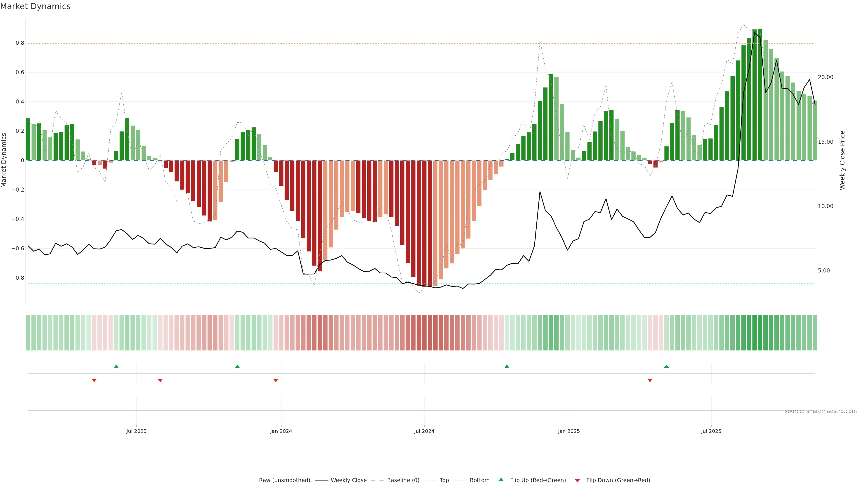The height and width of the screenshot is (488, 868).
Task: Click the Flip Up marker before Jan 2024
Action: (237, 366)
